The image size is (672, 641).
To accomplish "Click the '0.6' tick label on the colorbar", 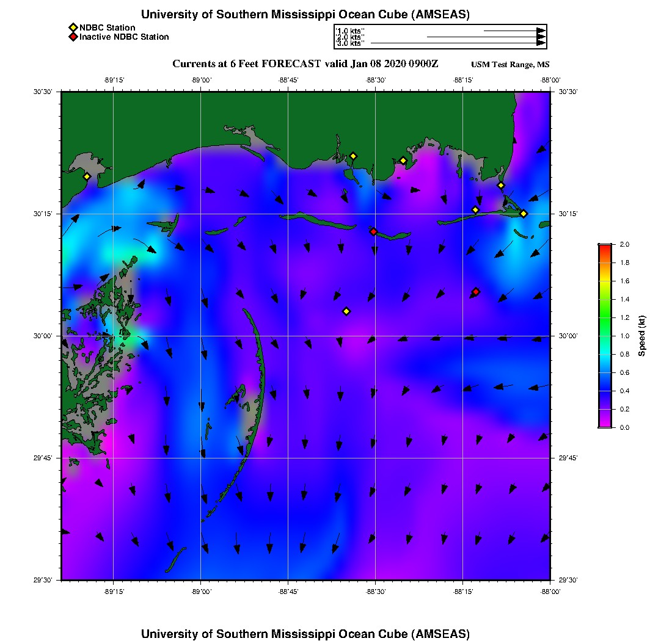I will click(624, 372).
